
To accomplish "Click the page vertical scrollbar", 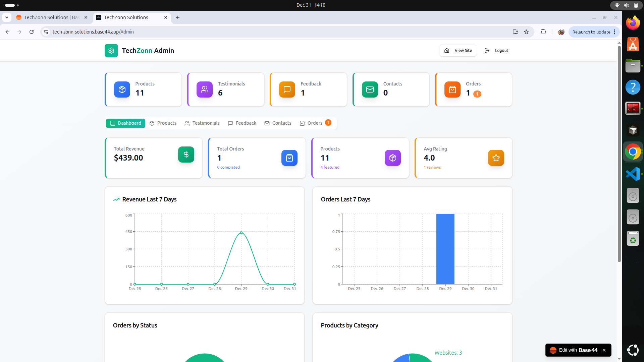I will coord(619,154).
